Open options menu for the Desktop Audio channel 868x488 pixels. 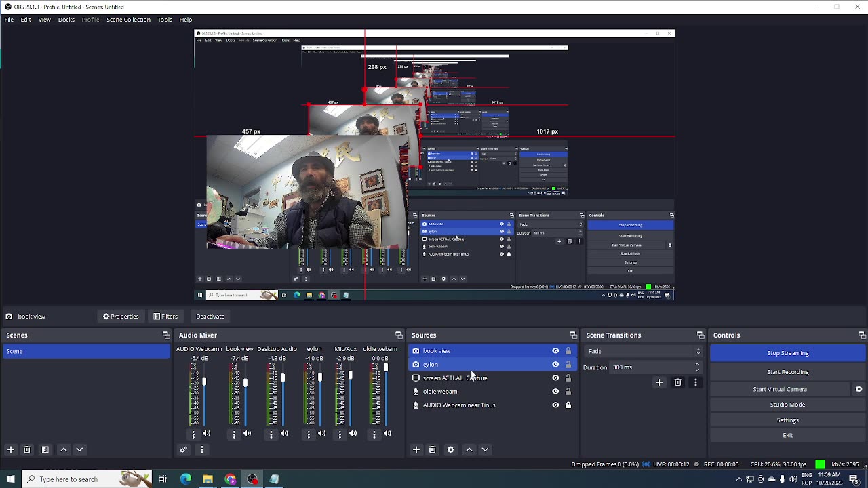(x=271, y=434)
